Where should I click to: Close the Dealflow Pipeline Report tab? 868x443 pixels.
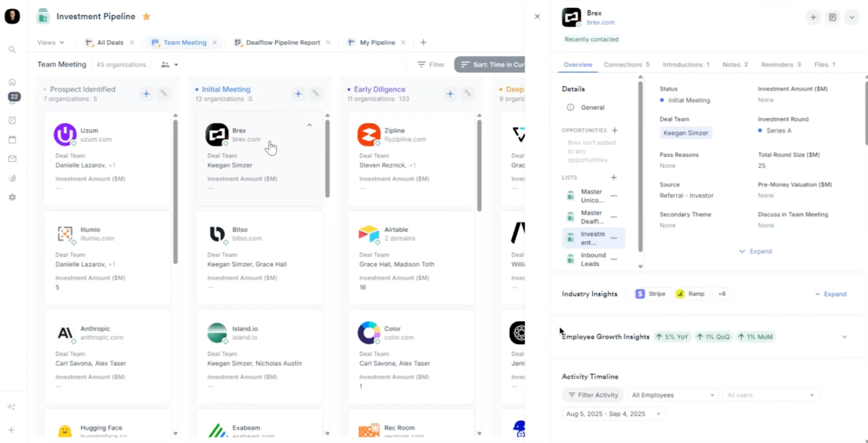[328, 42]
